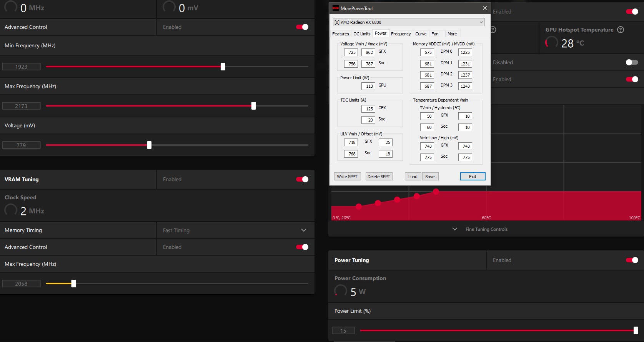This screenshot has height=342, width=644.
Task: Collapse the Fine Tuning Controls chevron
Action: [455, 229]
